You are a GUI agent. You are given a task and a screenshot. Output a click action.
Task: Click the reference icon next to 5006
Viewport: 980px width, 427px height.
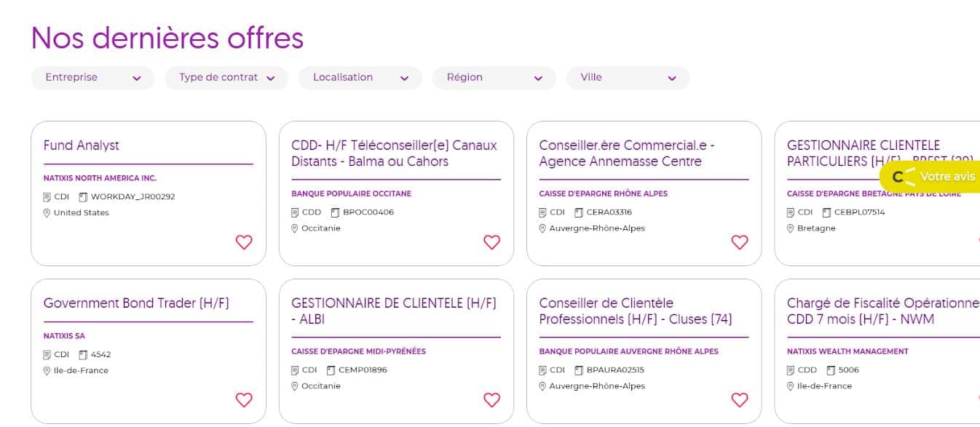pyautogui.click(x=831, y=370)
